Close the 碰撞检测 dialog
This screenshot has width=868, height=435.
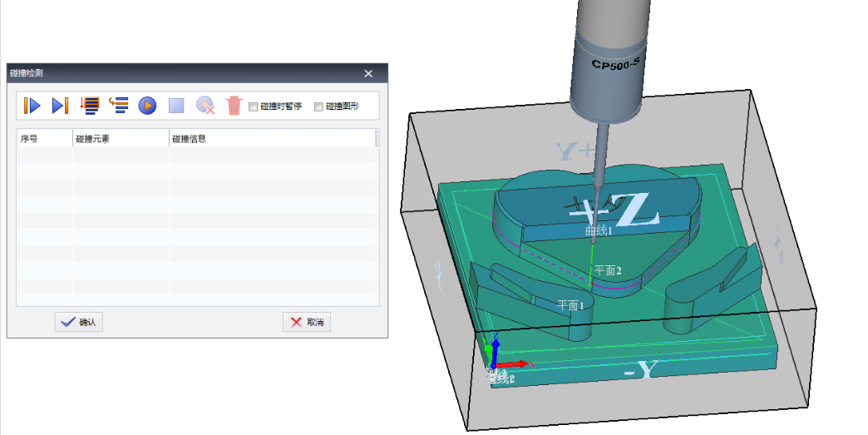(x=368, y=73)
